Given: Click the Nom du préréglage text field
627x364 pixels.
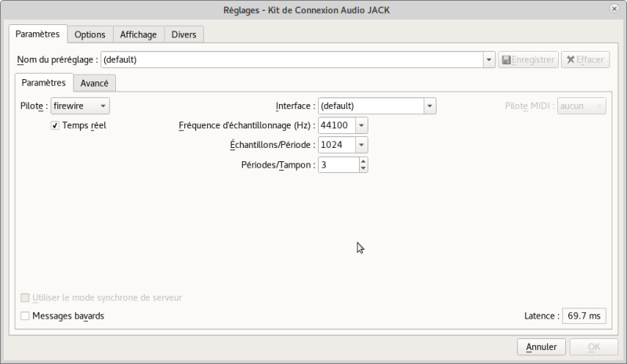Looking at the screenshot, I should tap(290, 59).
